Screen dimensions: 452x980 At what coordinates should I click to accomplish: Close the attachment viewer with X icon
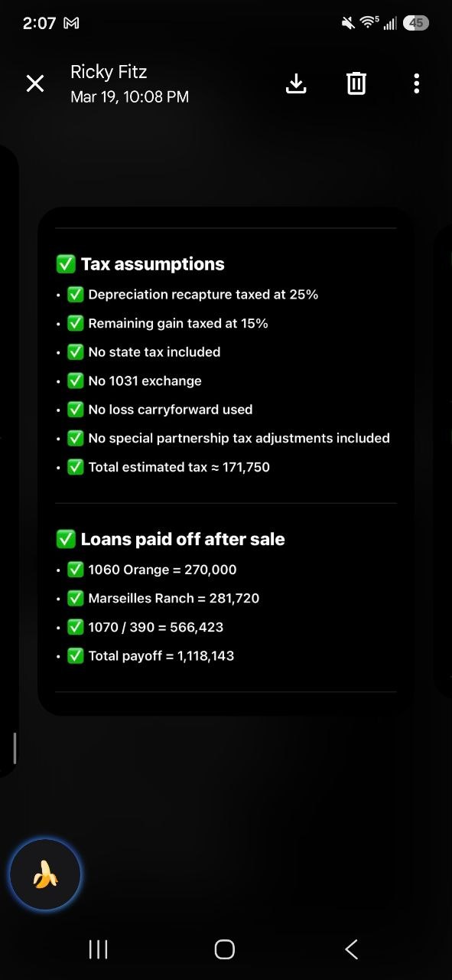[35, 83]
